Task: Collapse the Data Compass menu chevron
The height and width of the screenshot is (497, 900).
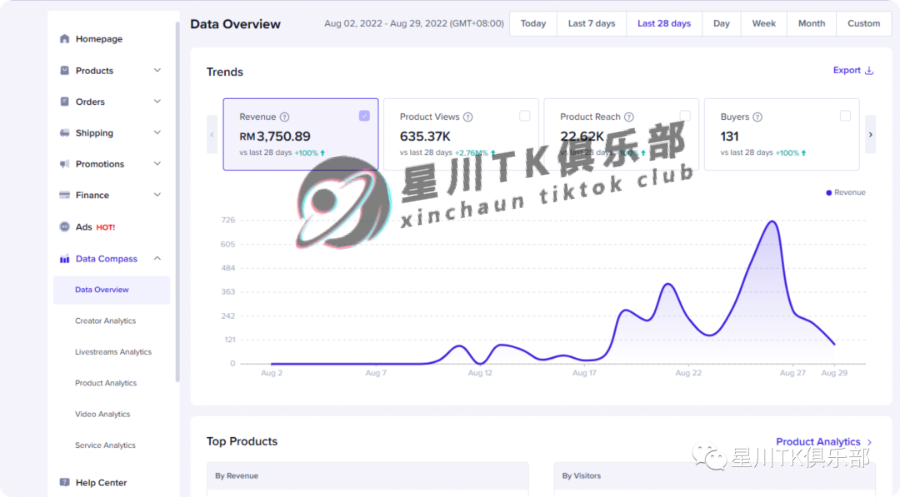Action: click(x=157, y=259)
